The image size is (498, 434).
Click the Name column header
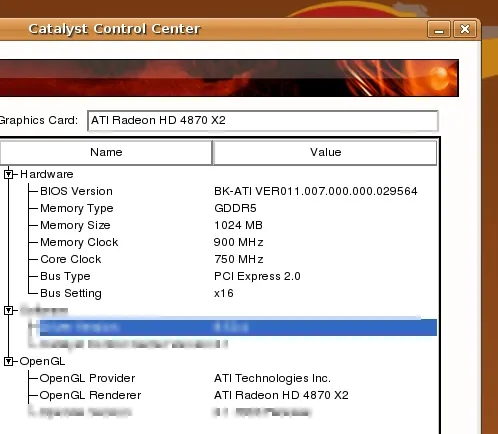tap(106, 152)
